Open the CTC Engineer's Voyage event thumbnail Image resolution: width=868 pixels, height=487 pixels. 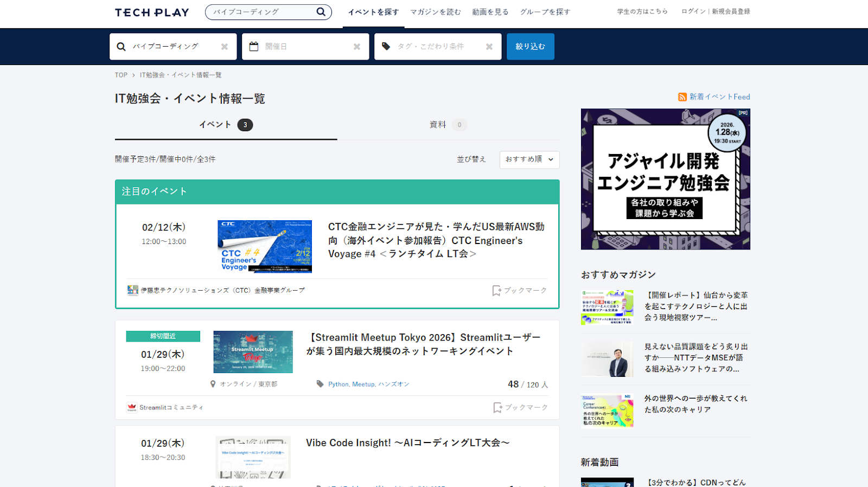pyautogui.click(x=265, y=246)
